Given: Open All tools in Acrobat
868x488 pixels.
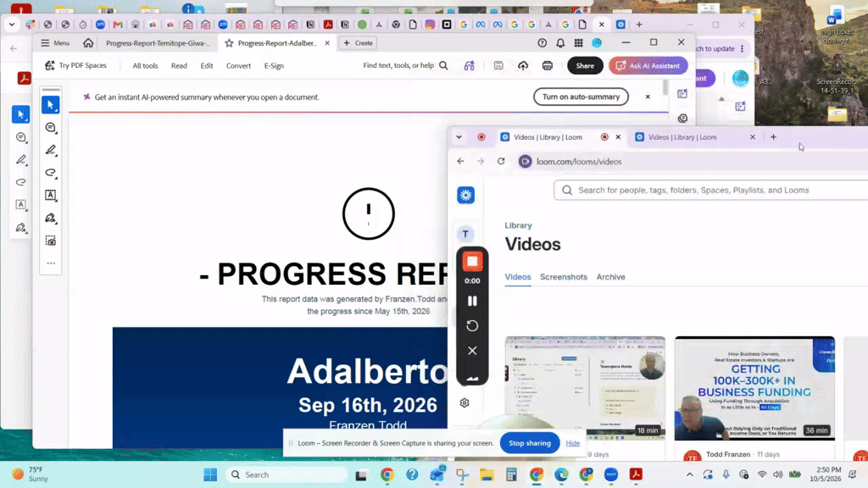Looking at the screenshot, I should [x=145, y=66].
